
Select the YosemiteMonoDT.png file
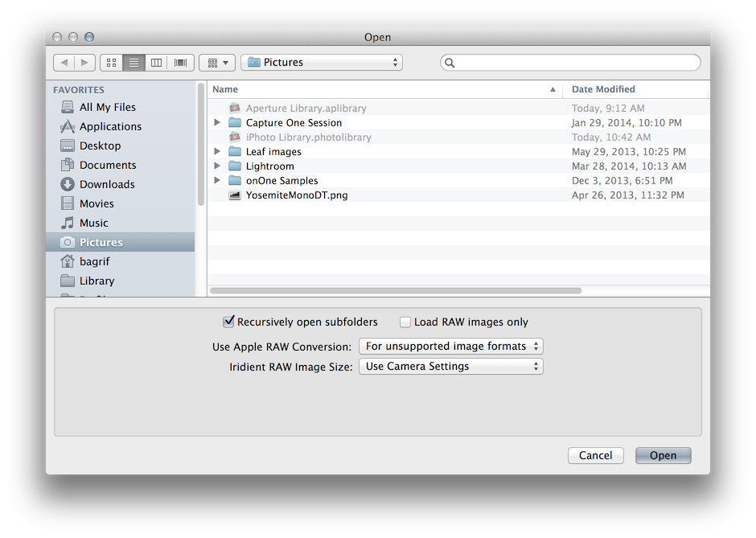coord(297,195)
